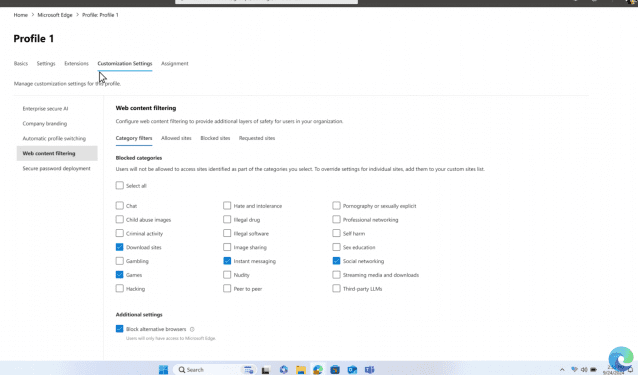Screen dimensions: 638x375
Task: Check the Nudity category
Action: click(227, 275)
